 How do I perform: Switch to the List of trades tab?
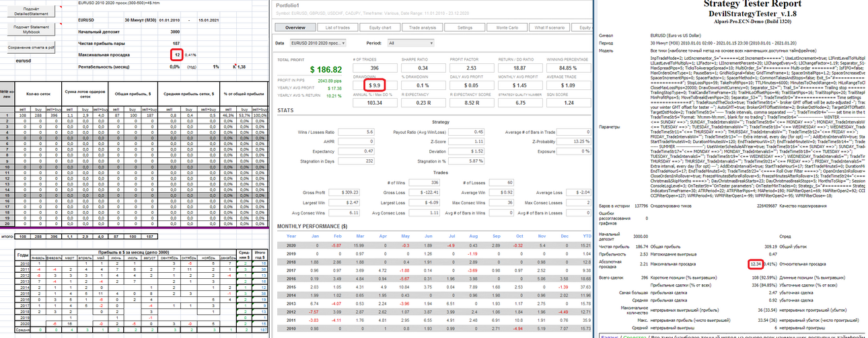pyautogui.click(x=338, y=27)
